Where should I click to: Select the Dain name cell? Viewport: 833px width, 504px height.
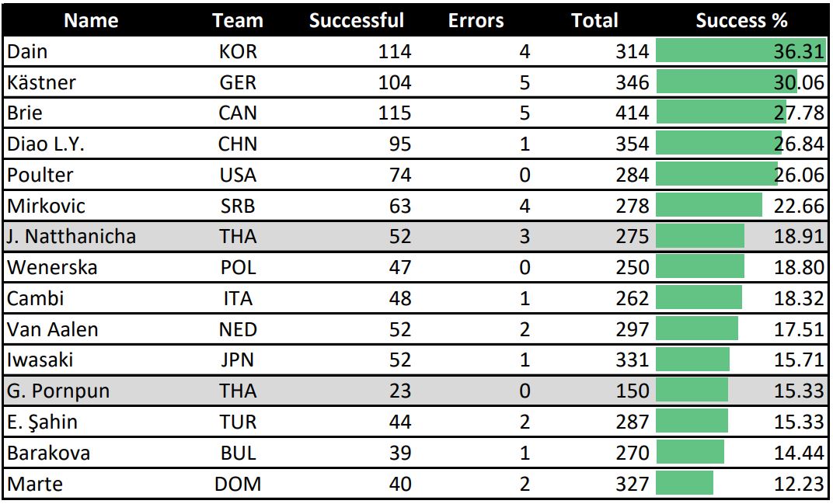tap(27, 51)
